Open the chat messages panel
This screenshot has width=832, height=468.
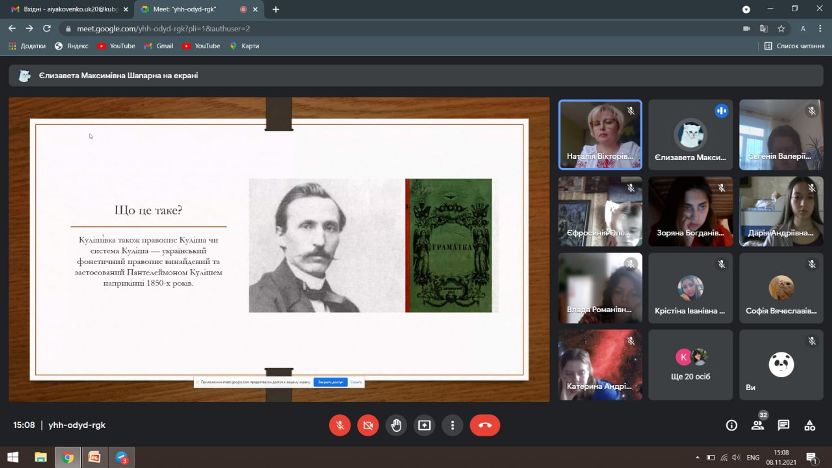[x=783, y=425]
